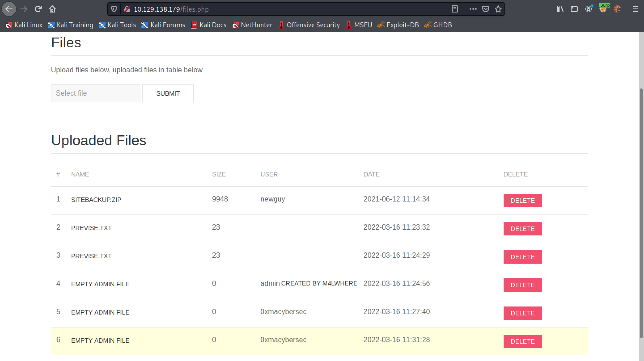Click the SIZE column header
Image resolution: width=644 pixels, height=361 pixels.
(x=219, y=174)
